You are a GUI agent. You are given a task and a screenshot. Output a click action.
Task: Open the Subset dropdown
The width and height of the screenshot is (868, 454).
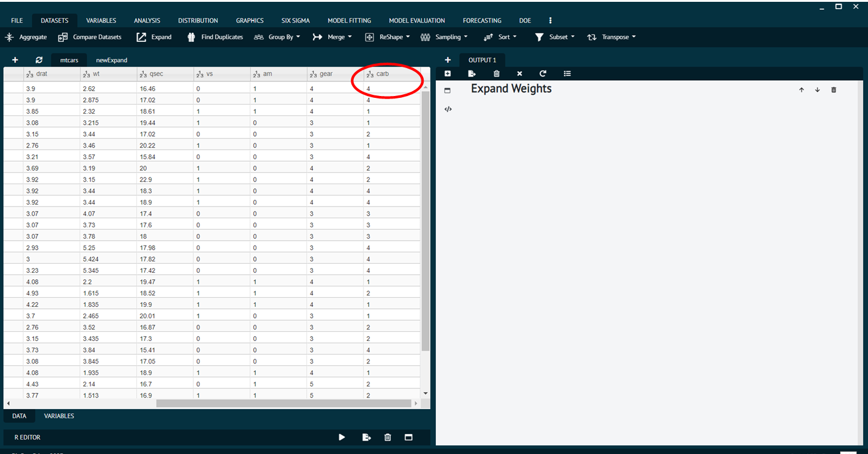pyautogui.click(x=554, y=37)
